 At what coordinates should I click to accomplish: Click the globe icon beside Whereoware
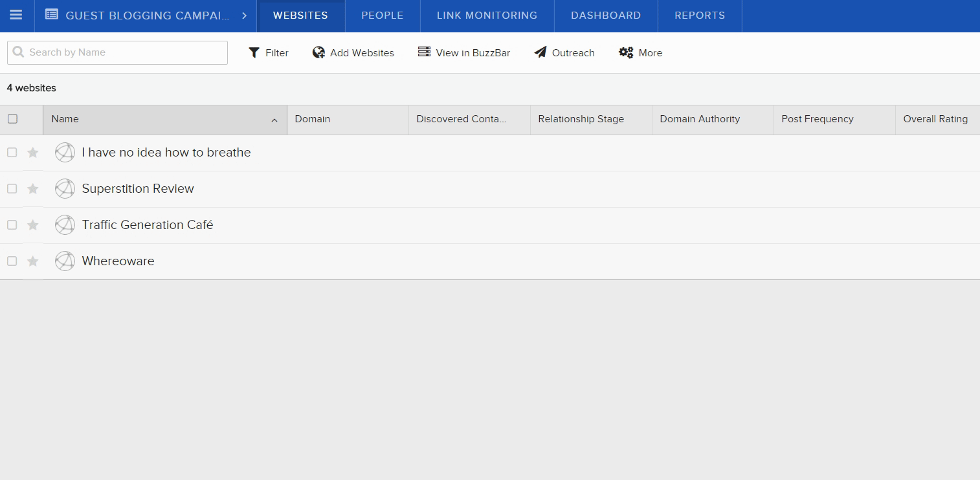65,261
